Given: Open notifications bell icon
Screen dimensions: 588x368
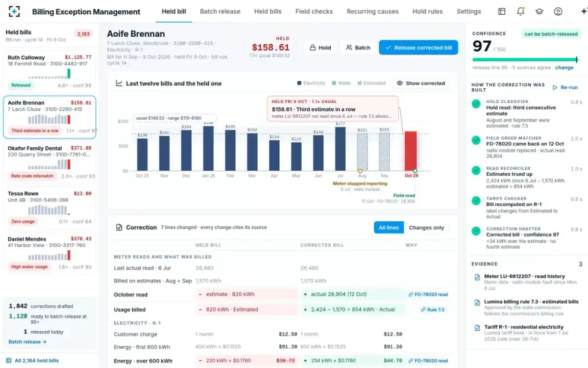Looking at the screenshot, I should point(520,12).
